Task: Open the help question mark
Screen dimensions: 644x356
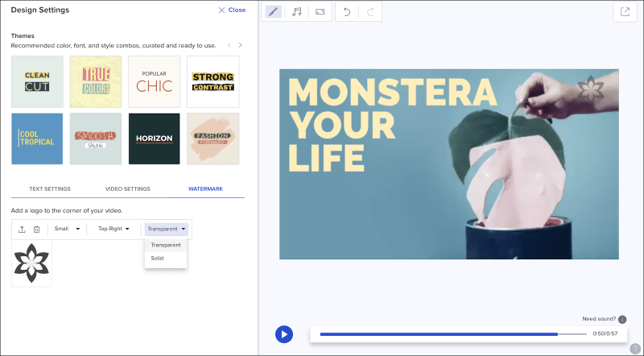Action: [x=634, y=348]
